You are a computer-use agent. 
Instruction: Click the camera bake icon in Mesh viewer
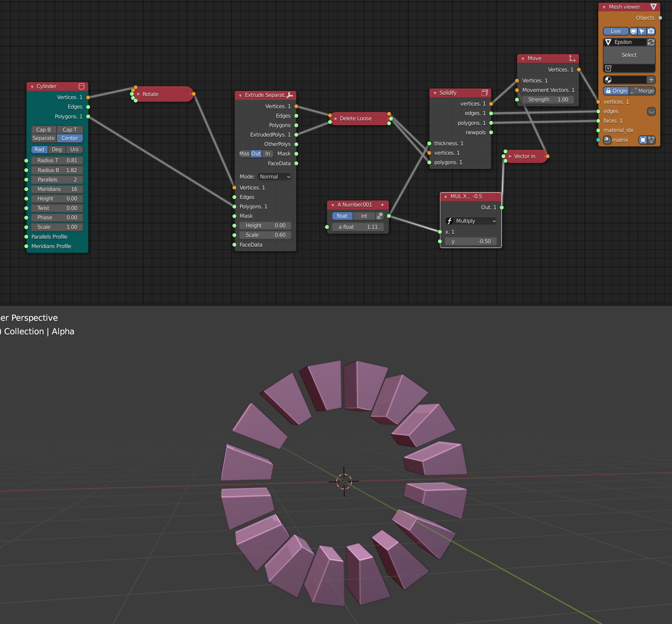[x=651, y=31]
